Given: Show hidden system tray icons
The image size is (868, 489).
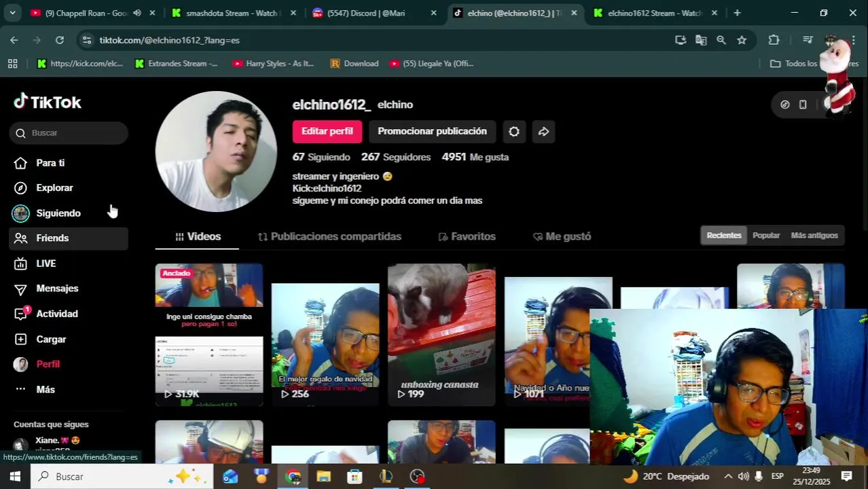Looking at the screenshot, I should point(728,476).
